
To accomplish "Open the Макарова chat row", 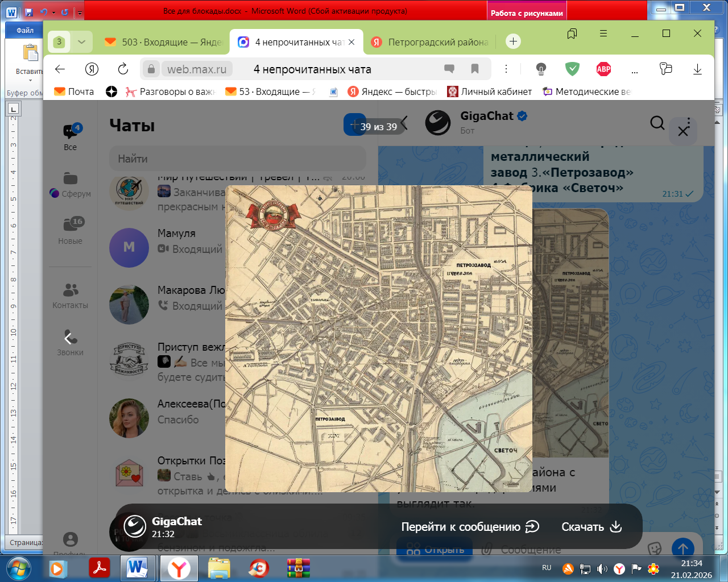I will coord(238,305).
